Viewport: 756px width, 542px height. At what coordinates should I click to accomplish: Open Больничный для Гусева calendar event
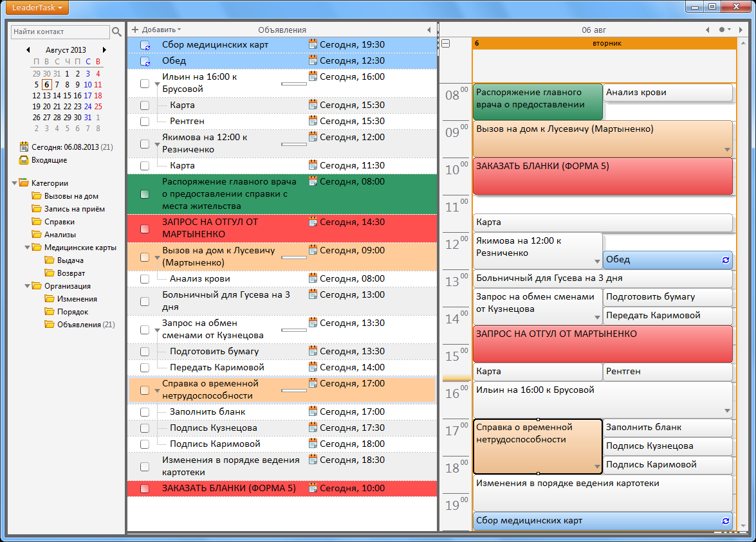[602, 278]
